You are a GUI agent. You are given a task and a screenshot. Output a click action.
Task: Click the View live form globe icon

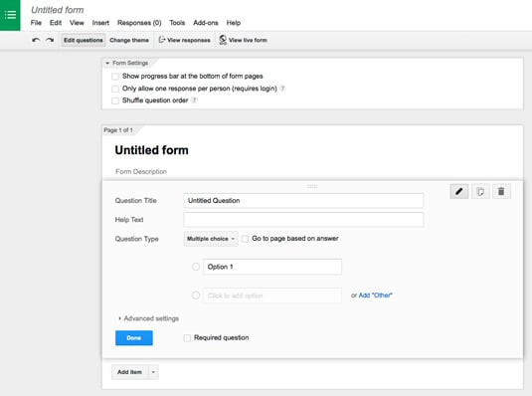pyautogui.click(x=223, y=40)
